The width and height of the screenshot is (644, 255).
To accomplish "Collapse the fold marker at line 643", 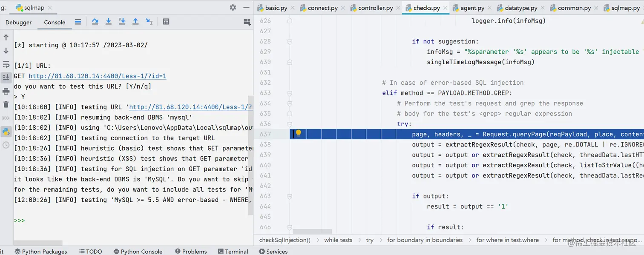I will [x=290, y=196].
